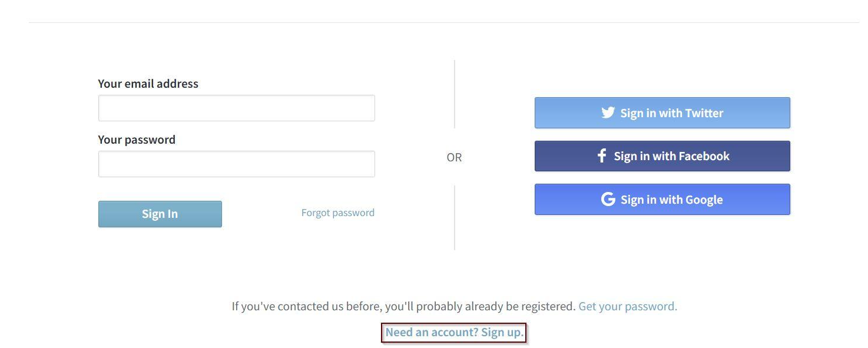868x348 pixels.
Task: Click the Google 'G' logo icon
Action: pos(608,200)
